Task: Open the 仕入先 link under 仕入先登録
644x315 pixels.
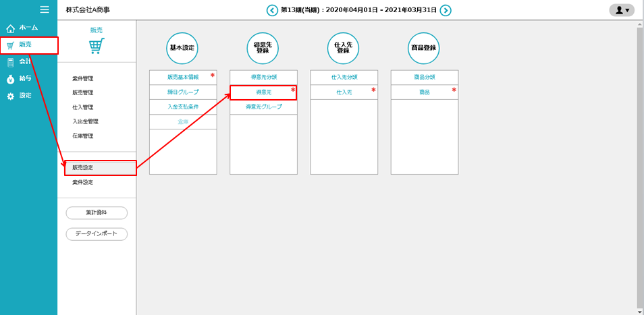Action: [x=344, y=92]
